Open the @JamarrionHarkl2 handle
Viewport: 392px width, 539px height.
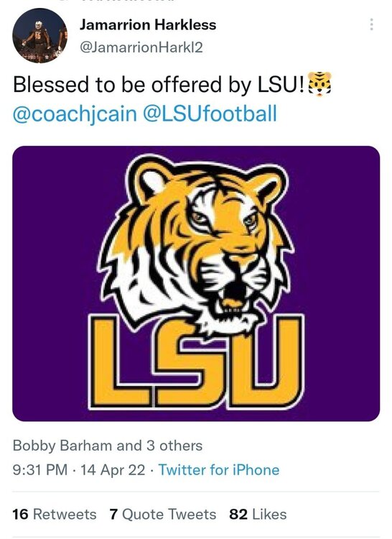(141, 47)
